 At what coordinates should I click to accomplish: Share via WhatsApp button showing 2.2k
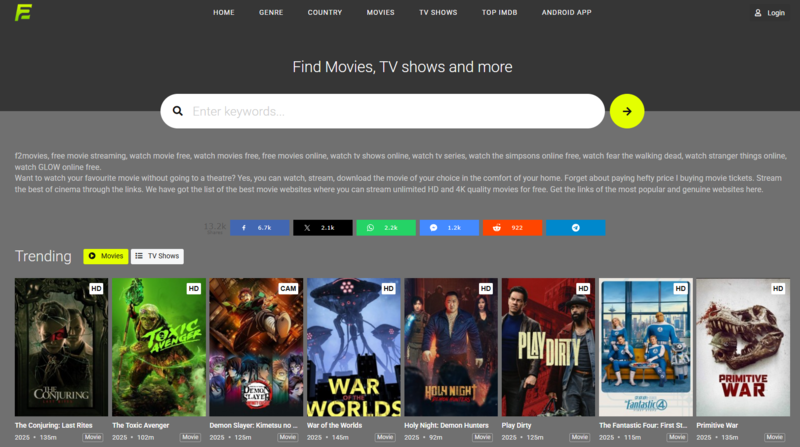(386, 228)
